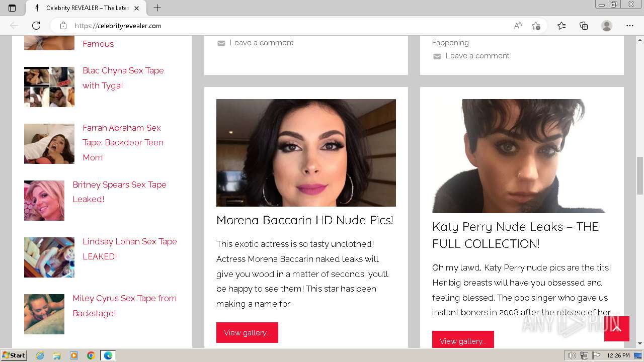Click the taskbar clock showing 12:26 PM

click(x=618, y=355)
